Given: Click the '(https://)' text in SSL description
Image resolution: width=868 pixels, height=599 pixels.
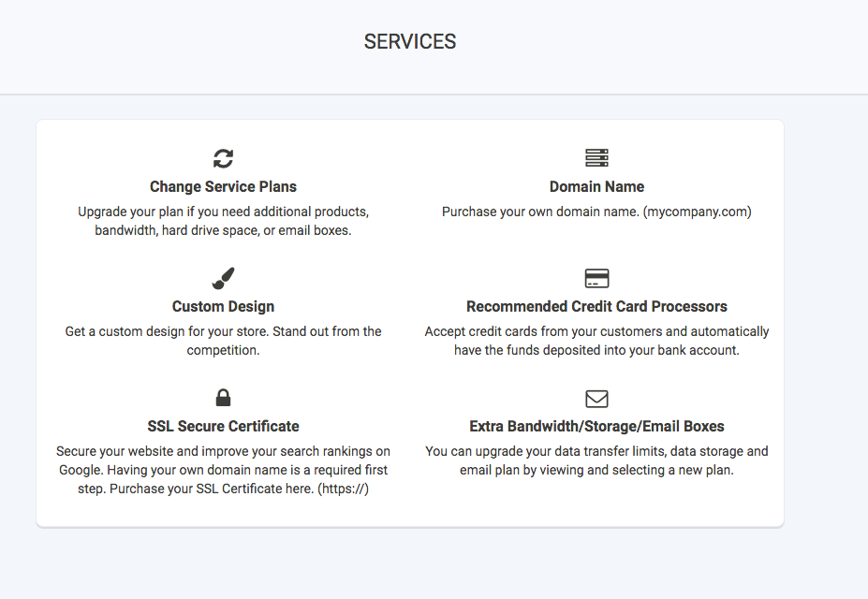Looking at the screenshot, I should click(x=345, y=489).
